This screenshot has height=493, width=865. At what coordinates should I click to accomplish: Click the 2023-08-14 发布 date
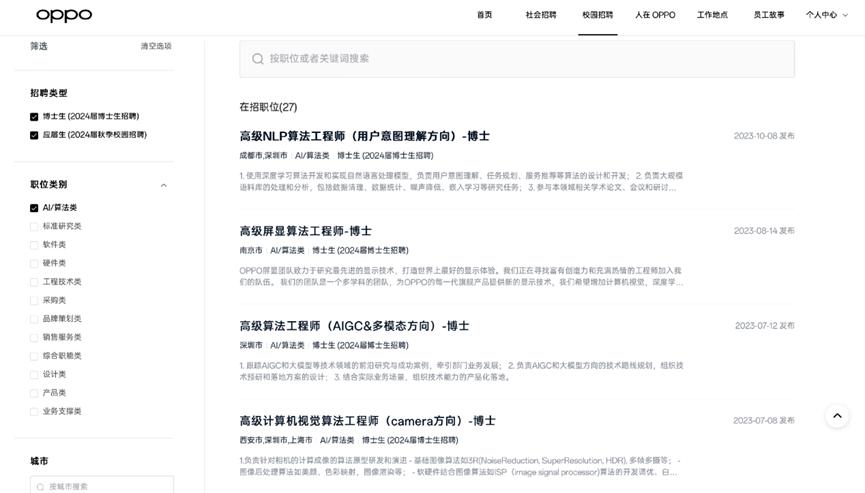click(x=764, y=231)
